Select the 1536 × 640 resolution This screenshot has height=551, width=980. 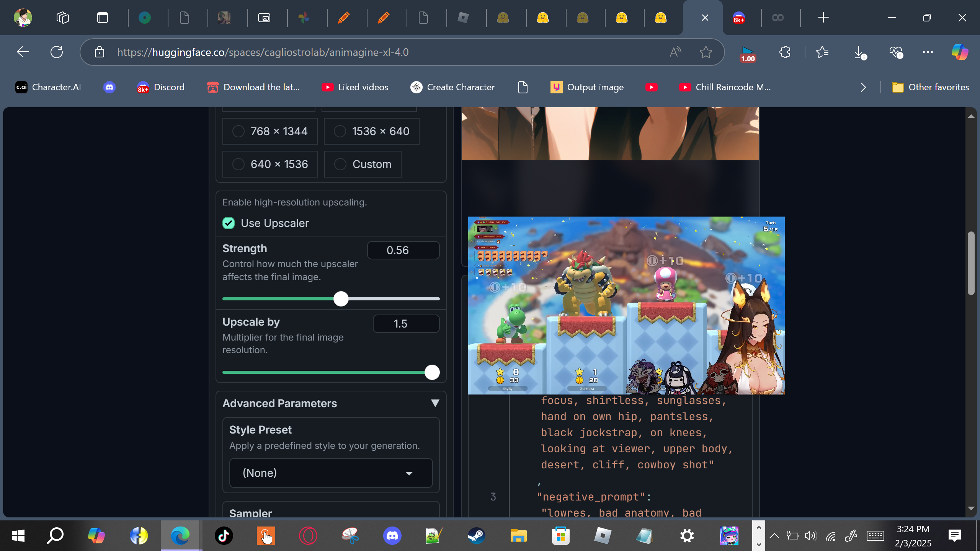click(x=371, y=131)
